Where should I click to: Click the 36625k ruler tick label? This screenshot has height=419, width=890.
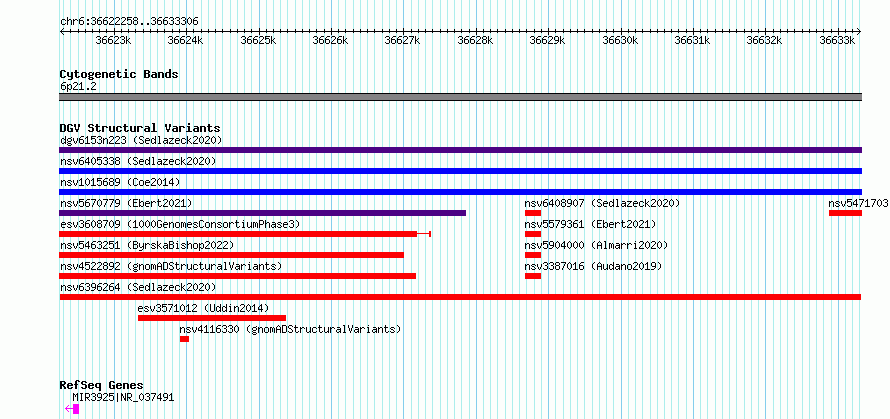tap(259, 41)
